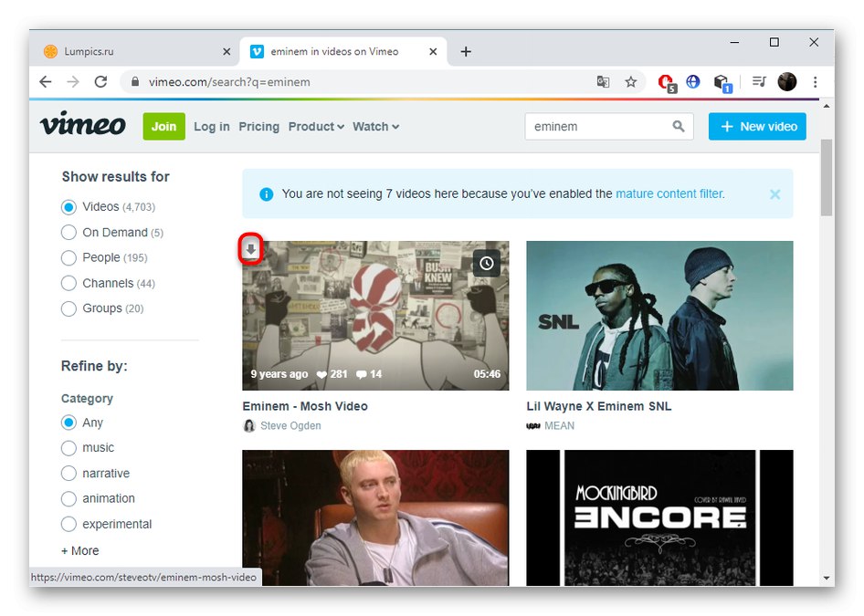The image size is (864, 616).
Task: Select the Channels radio button
Action: click(x=68, y=283)
